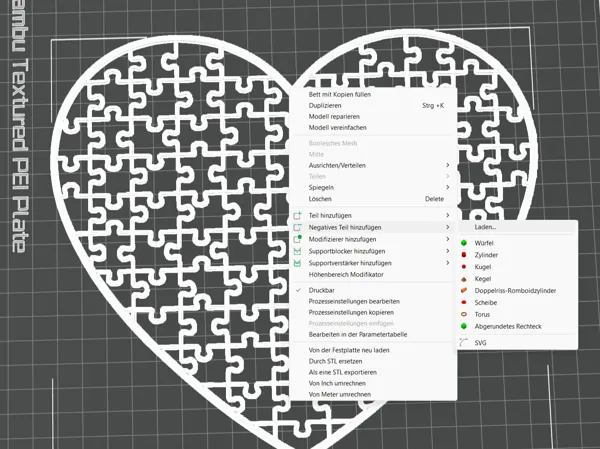
Task: Click the Kegel cone icon
Action: pyautogui.click(x=464, y=279)
